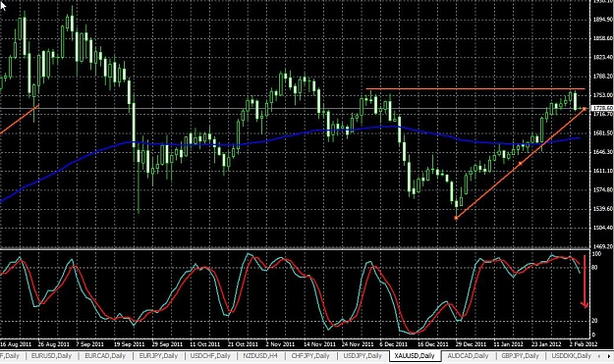
Task: Click the 23 Jan 2012 date label
Action: (546, 344)
